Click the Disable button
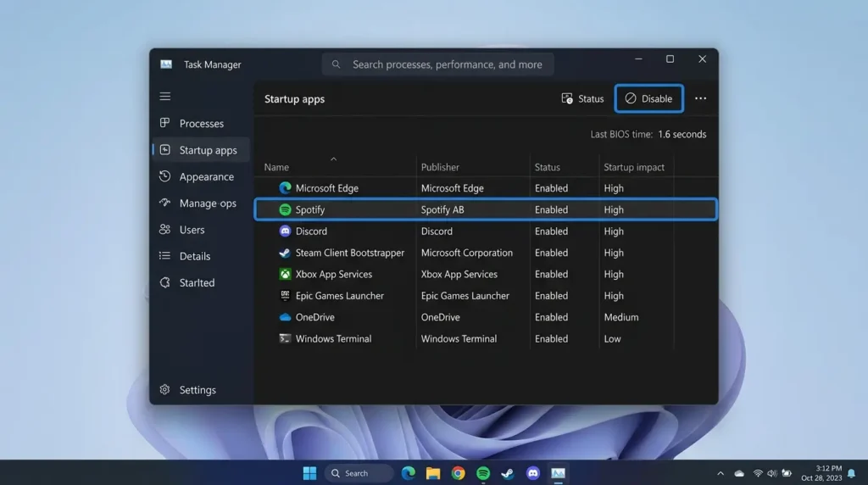This screenshot has width=868, height=485. pyautogui.click(x=648, y=98)
